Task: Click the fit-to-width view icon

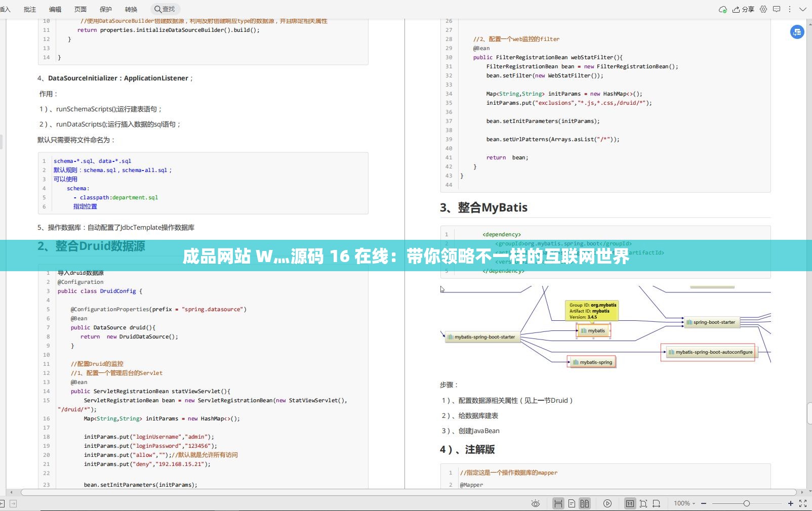Action: (x=657, y=503)
